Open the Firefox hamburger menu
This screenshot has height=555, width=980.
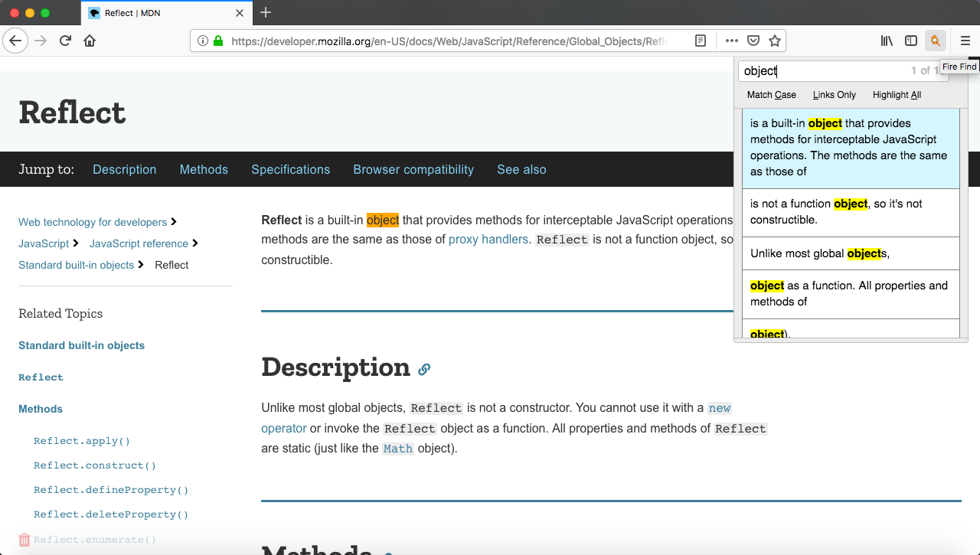965,41
